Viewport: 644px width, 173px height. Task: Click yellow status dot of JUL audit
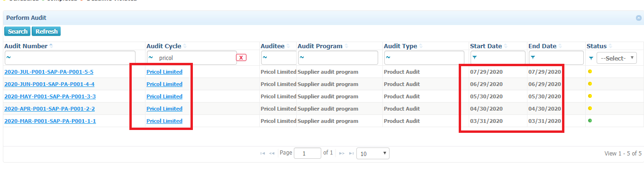pyautogui.click(x=590, y=72)
